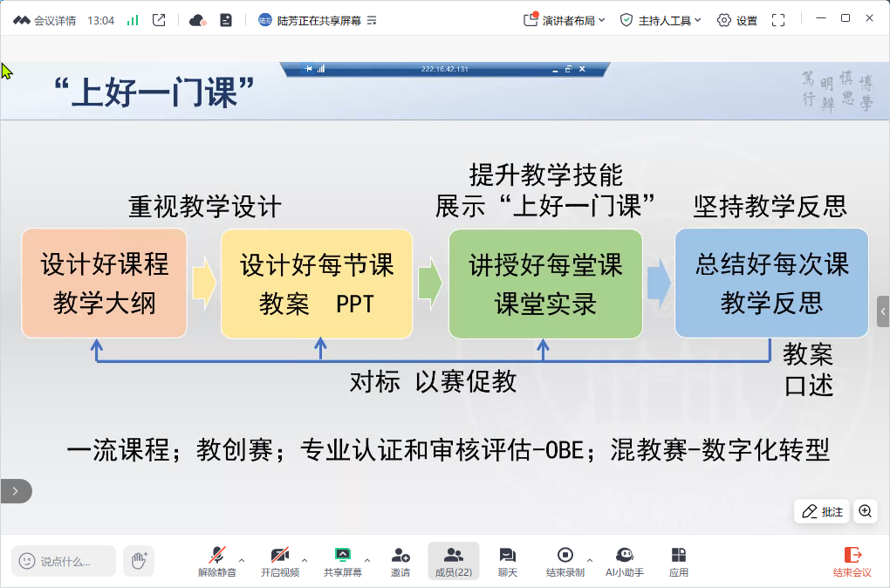Open the 应用 apps icon

pos(678,561)
